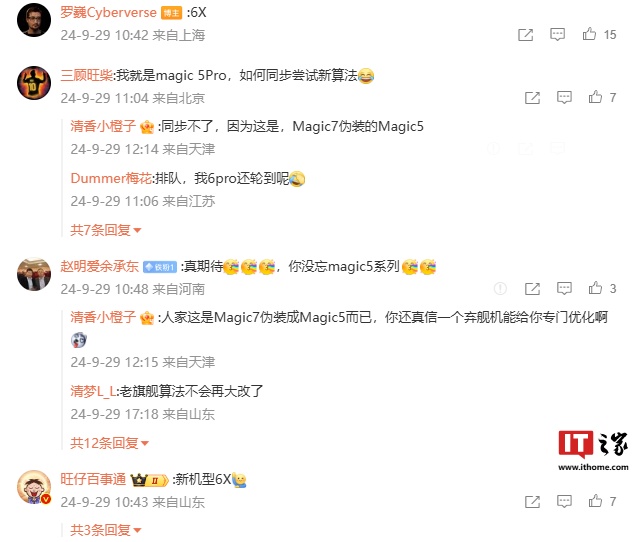This screenshot has height=542, width=633.
Task: Open 旺仔百事通's avatar picture
Action: (34, 487)
